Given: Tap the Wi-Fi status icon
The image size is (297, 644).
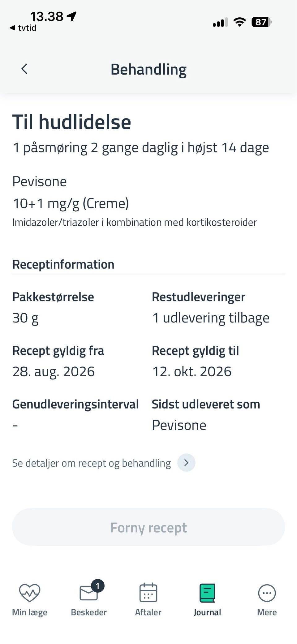Looking at the screenshot, I should tap(239, 22).
